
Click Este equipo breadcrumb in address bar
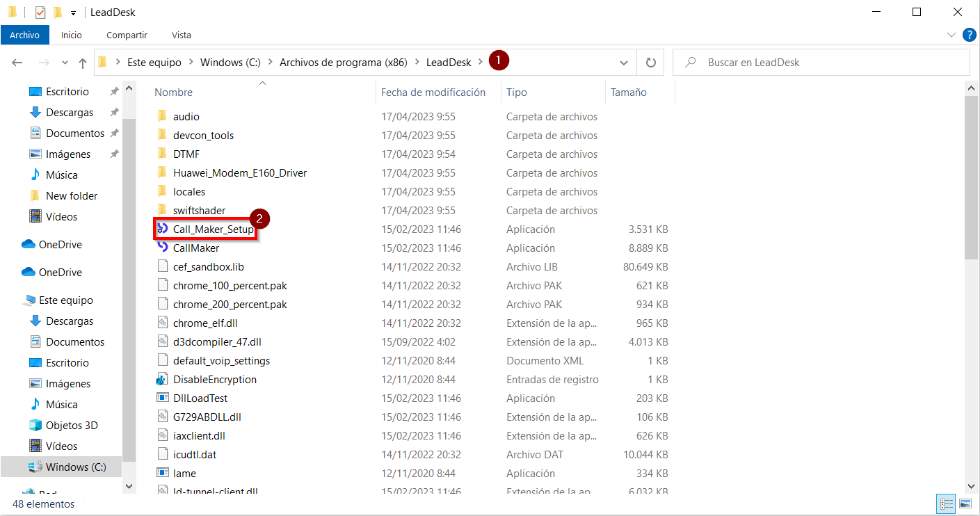click(x=154, y=63)
